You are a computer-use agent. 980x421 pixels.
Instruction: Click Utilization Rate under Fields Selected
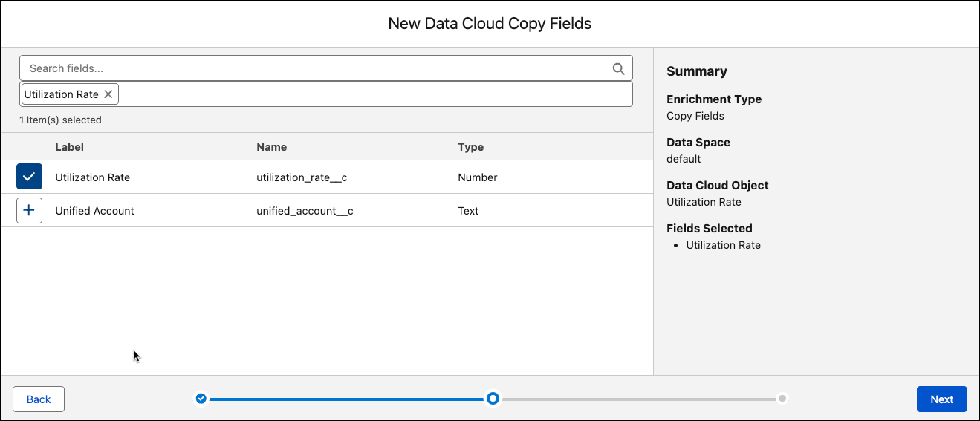coord(723,245)
